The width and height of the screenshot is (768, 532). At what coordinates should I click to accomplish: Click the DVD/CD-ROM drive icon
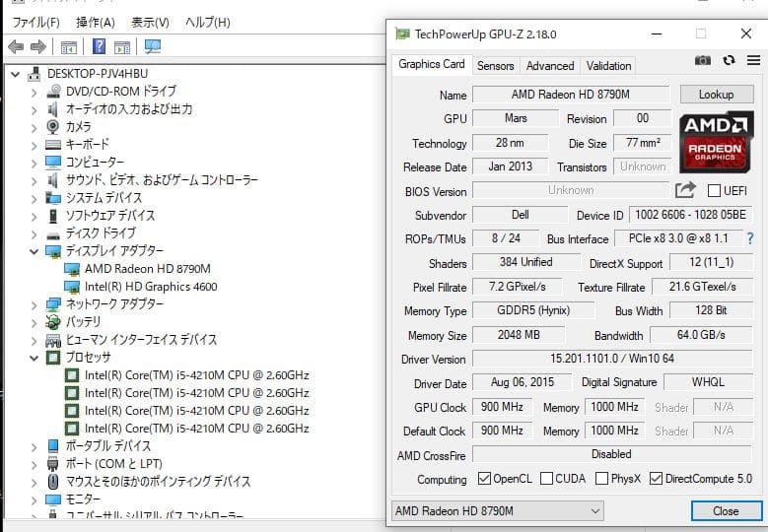(x=53, y=91)
